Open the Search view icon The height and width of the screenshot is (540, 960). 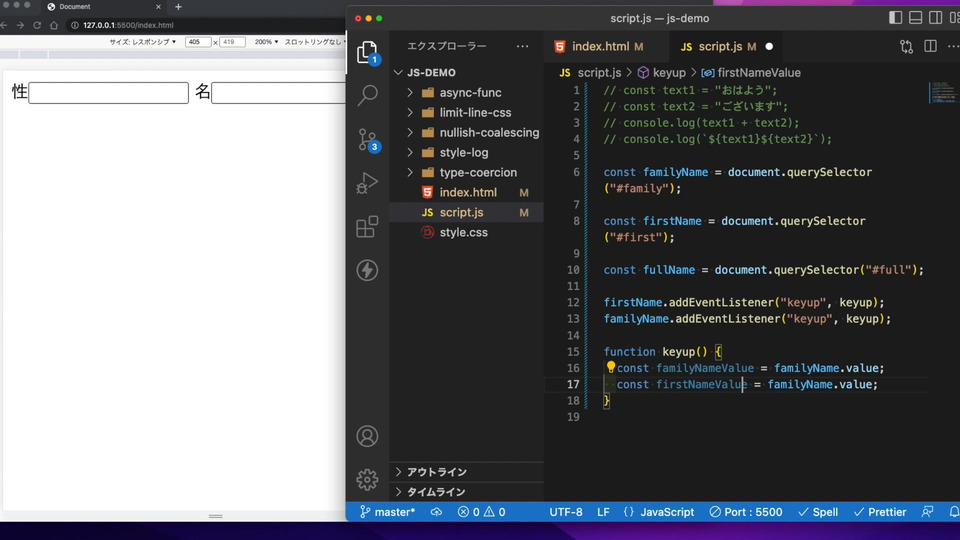pos(367,96)
